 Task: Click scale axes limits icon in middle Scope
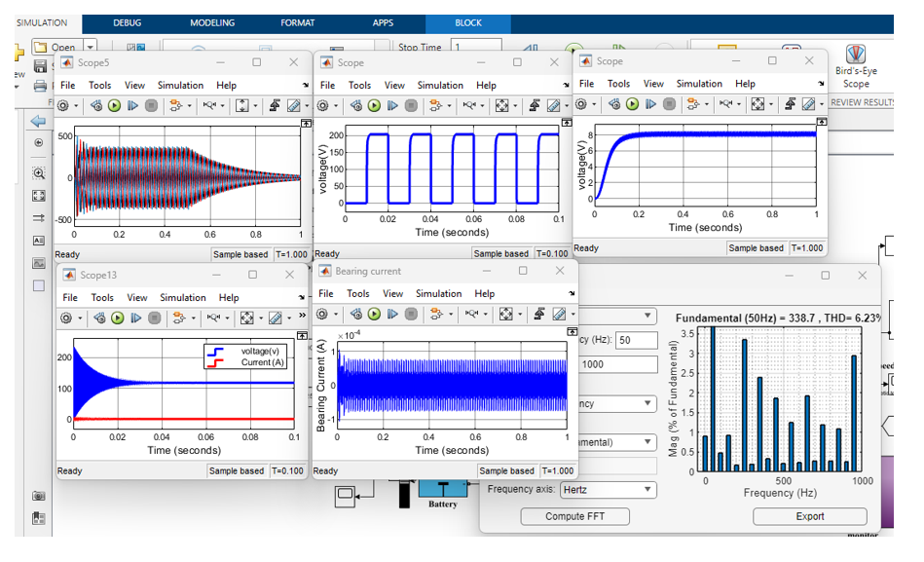(501, 105)
